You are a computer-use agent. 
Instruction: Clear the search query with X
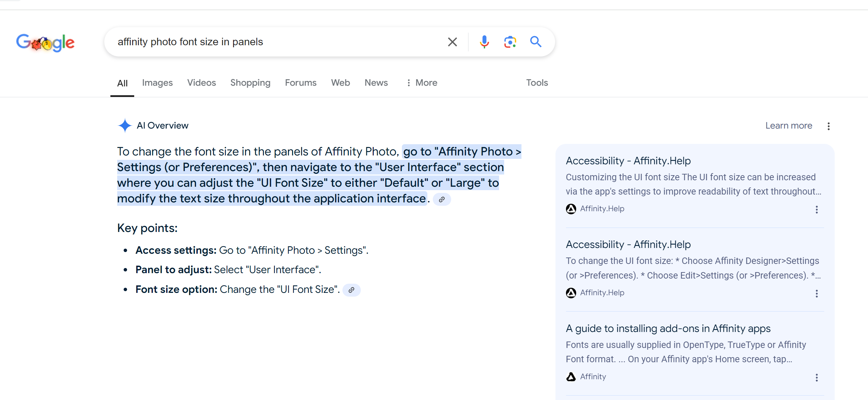[x=452, y=42]
